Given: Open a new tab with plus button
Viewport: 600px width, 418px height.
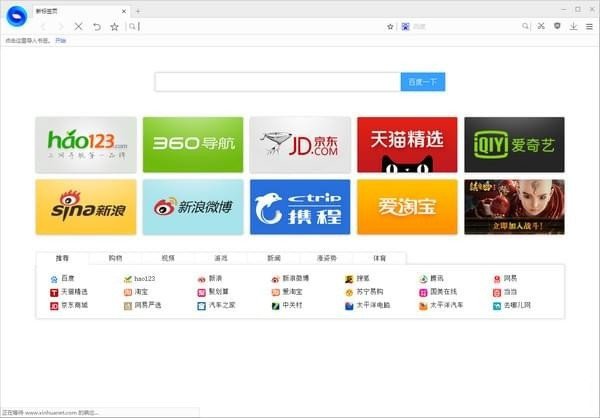Looking at the screenshot, I should tap(137, 10).
